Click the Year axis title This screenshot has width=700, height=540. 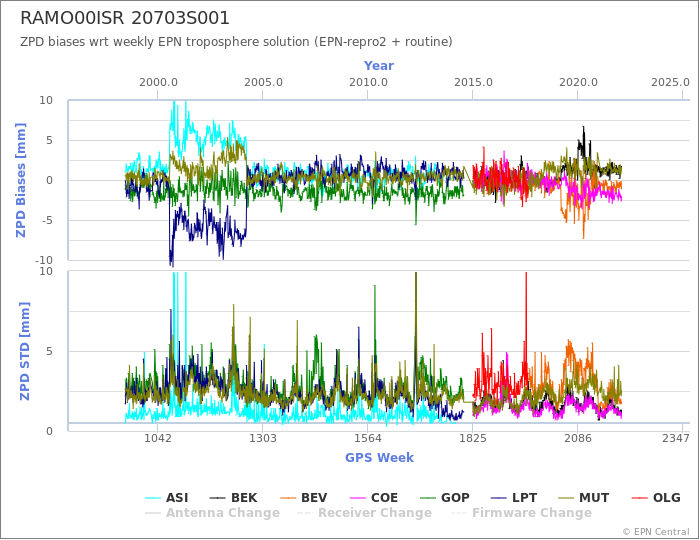click(x=379, y=66)
